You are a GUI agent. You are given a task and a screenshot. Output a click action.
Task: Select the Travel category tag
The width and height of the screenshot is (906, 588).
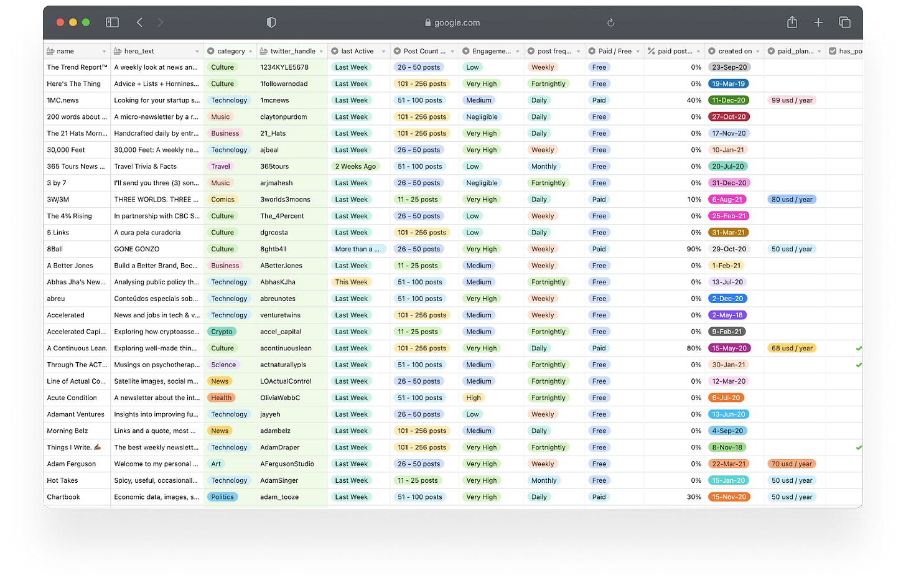[220, 167]
